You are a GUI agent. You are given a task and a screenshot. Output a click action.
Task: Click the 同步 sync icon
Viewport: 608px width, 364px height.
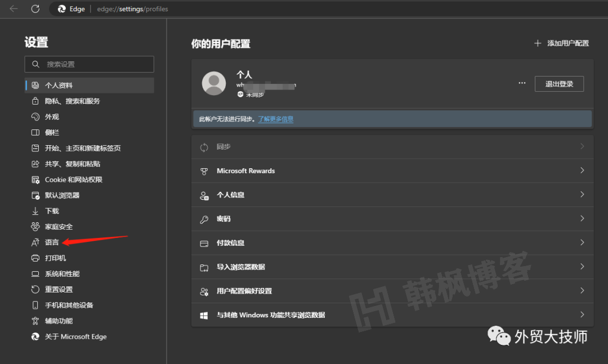tap(204, 146)
